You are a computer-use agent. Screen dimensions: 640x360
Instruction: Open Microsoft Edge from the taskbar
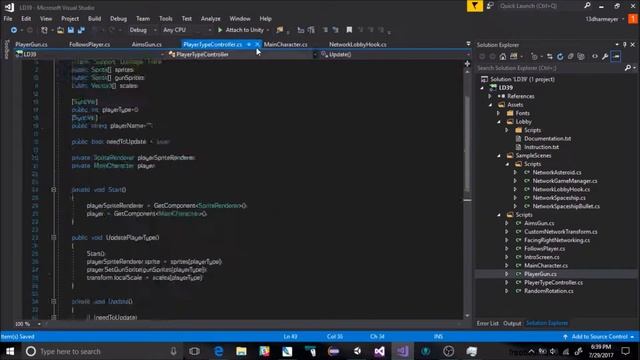218,351
